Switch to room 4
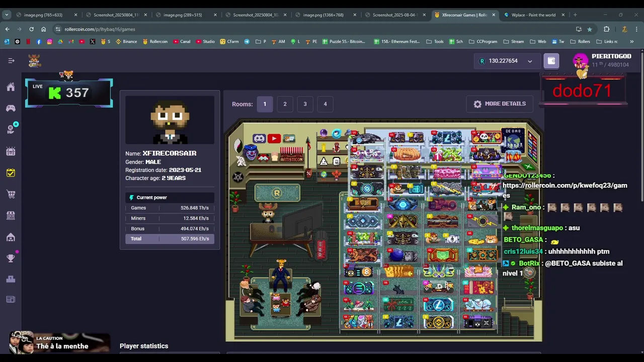Viewport: 644px width, 362px height. coord(325,104)
